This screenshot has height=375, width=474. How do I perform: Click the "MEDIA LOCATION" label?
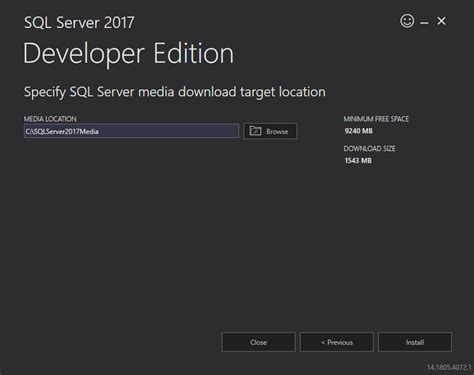click(50, 119)
